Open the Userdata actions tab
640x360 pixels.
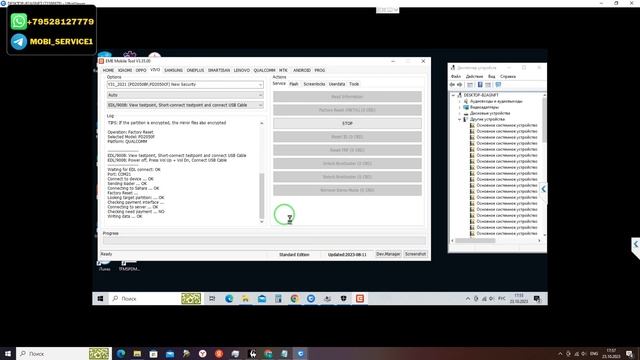337,84
